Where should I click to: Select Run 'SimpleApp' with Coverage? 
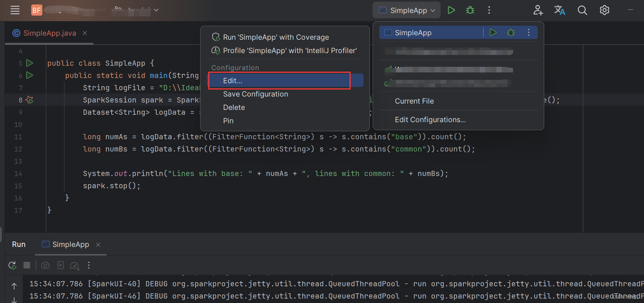click(x=276, y=37)
